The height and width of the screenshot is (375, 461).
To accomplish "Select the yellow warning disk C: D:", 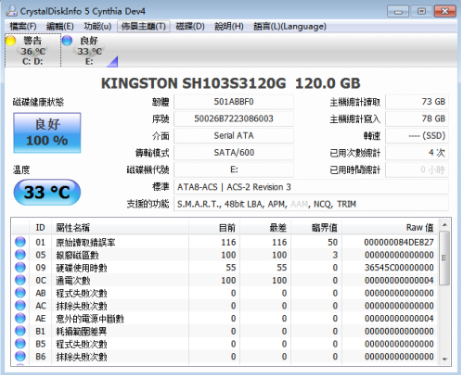I will pos(32,50).
